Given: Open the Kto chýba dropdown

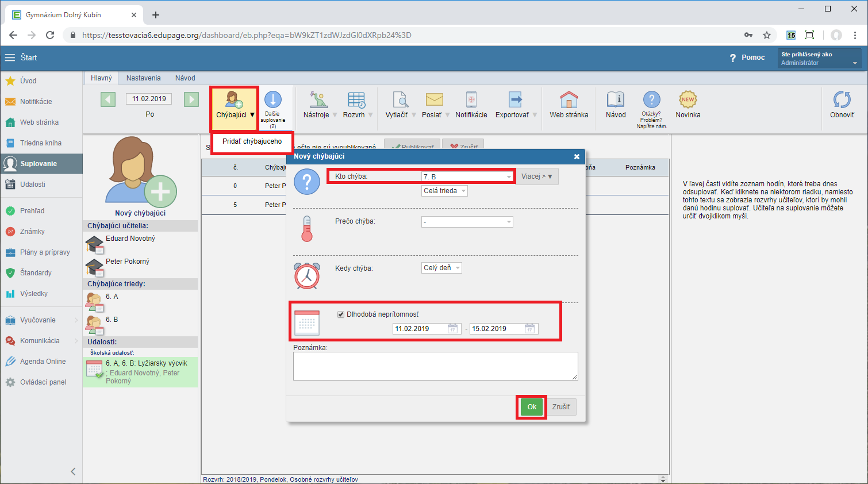Looking at the screenshot, I should 467,176.
